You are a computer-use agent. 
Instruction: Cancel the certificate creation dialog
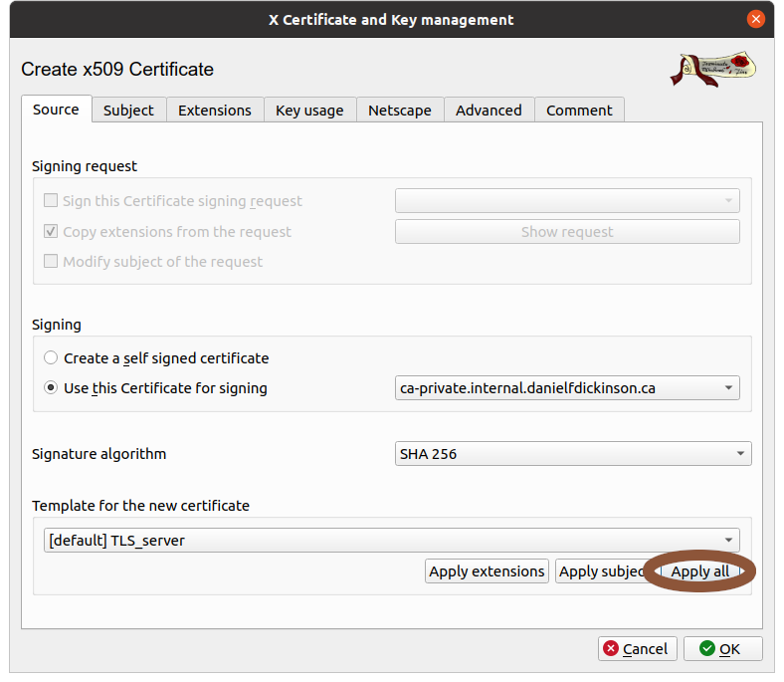tap(638, 649)
